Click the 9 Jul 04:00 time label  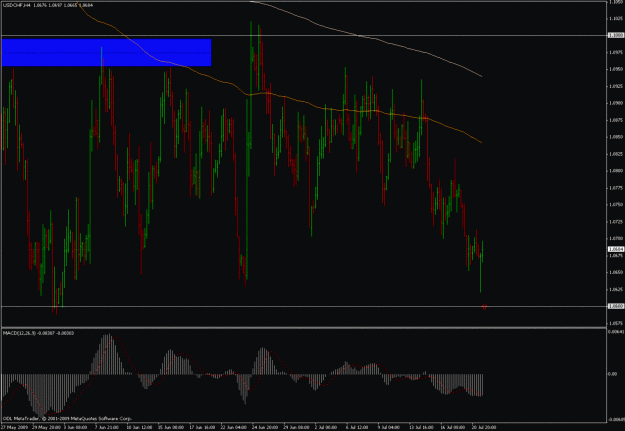point(389,427)
